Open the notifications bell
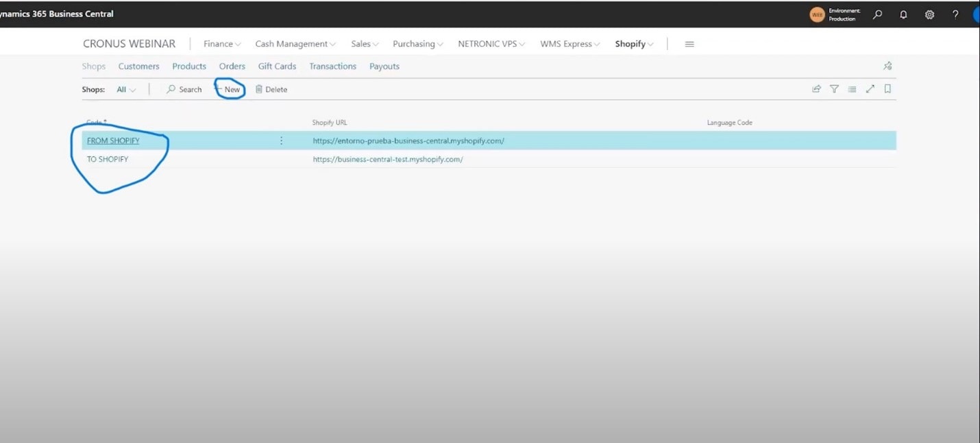980x443 pixels. pos(903,14)
